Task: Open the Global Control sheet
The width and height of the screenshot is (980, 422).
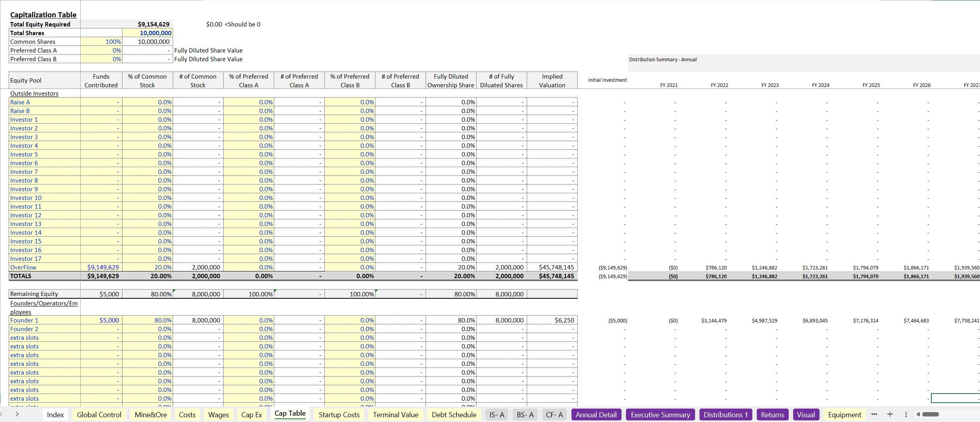Action: (x=99, y=414)
